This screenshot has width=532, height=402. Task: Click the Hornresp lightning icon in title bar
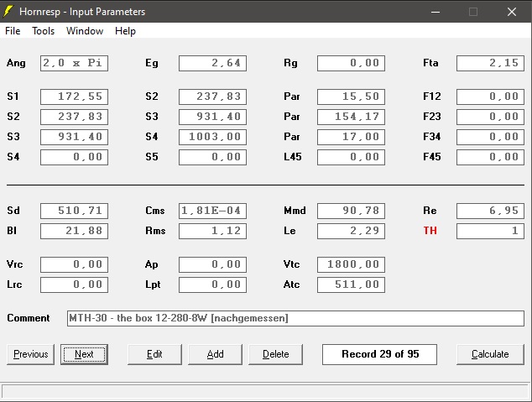pos(8,11)
